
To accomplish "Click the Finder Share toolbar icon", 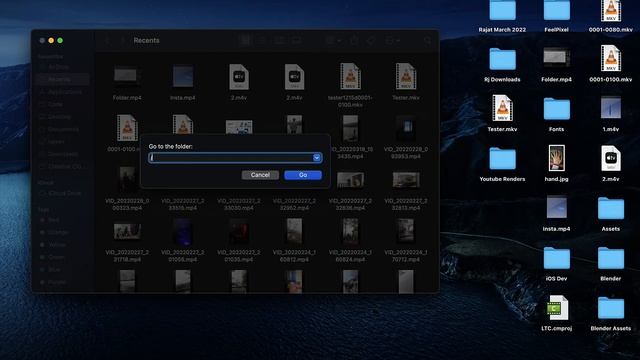I will 354,40.
